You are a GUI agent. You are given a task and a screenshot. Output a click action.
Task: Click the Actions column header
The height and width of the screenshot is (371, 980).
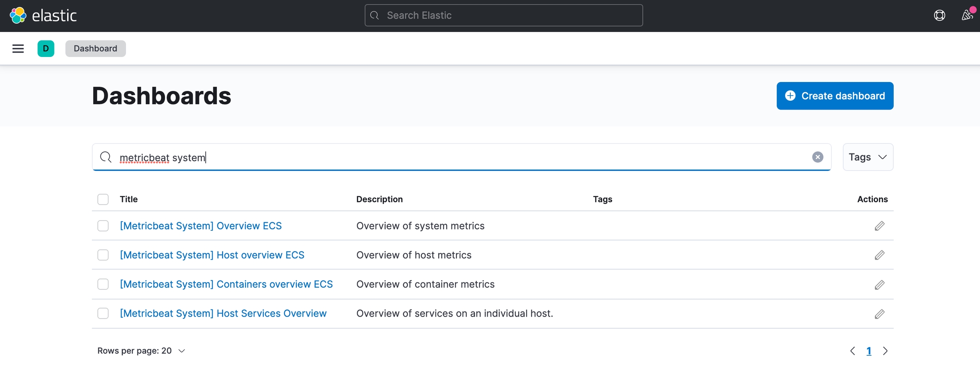pos(872,199)
